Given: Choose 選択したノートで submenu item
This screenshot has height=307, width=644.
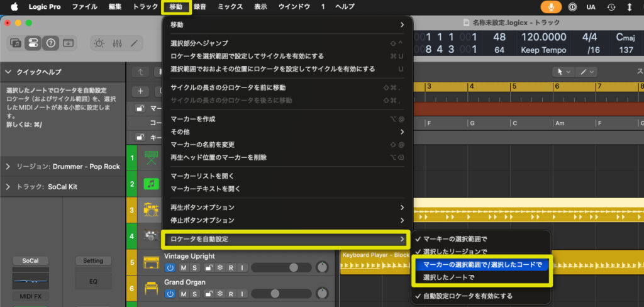Looking at the screenshot, I should pos(481,277).
